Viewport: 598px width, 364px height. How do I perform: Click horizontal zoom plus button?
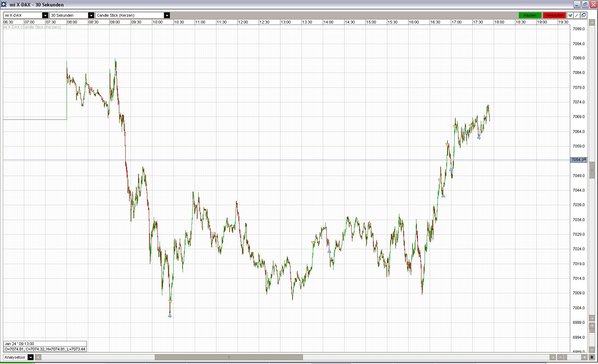pyautogui.click(x=584, y=357)
